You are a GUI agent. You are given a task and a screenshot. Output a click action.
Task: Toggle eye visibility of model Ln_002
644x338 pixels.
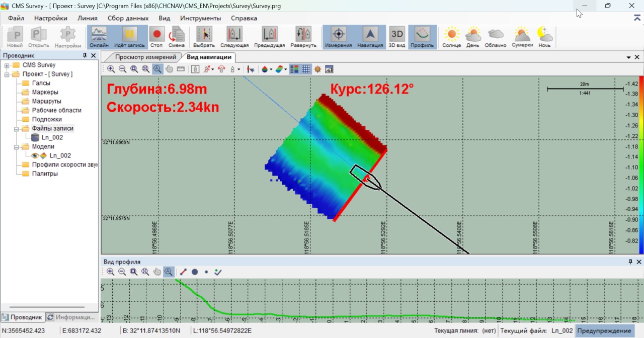pyautogui.click(x=35, y=155)
